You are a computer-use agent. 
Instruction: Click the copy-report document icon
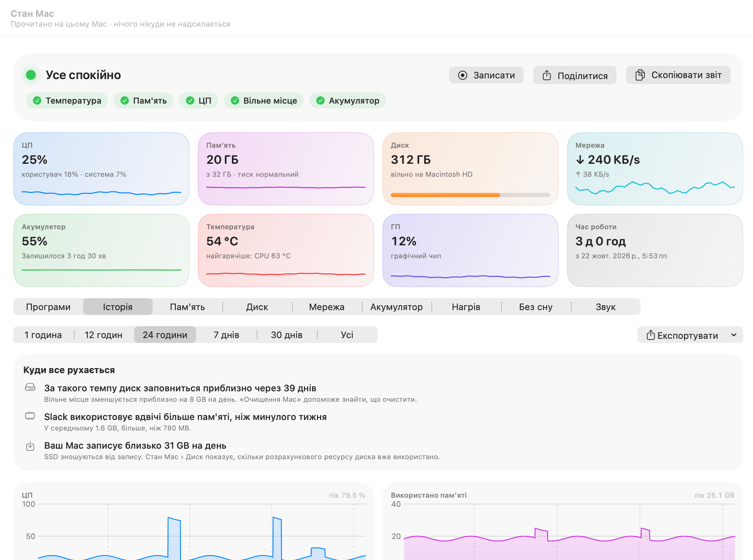tap(640, 75)
